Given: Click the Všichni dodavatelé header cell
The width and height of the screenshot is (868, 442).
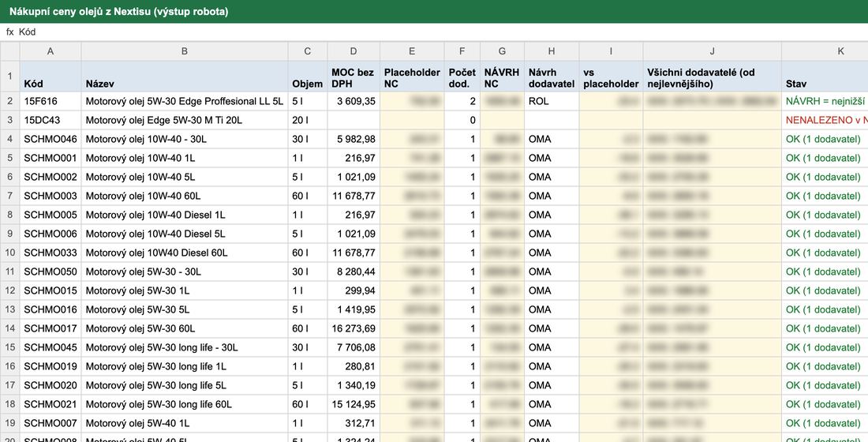Looking at the screenshot, I should [x=713, y=77].
